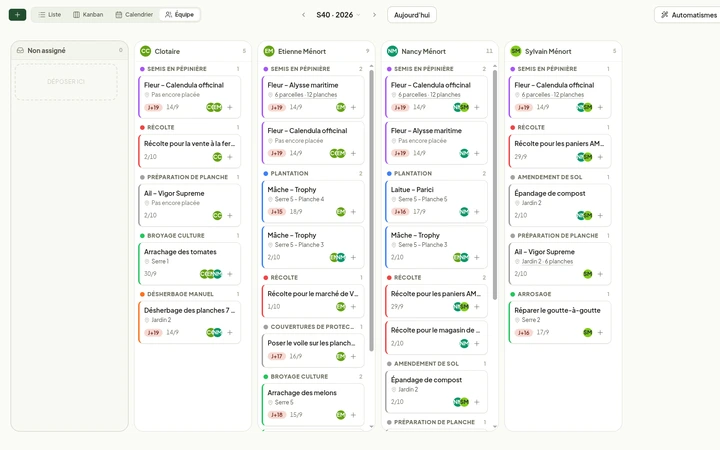720x450 pixels.
Task: Add assignee to Mâche Trophy Planche 4 card
Action: (354, 212)
